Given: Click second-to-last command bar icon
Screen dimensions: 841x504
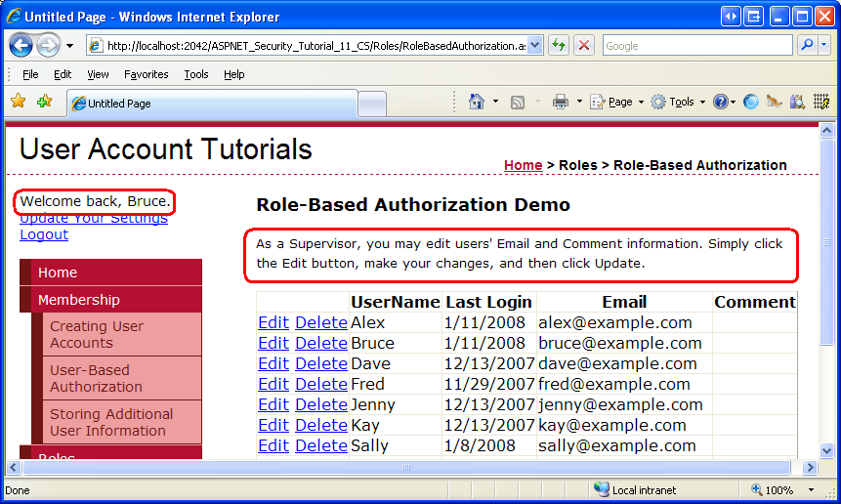Looking at the screenshot, I should point(797,102).
